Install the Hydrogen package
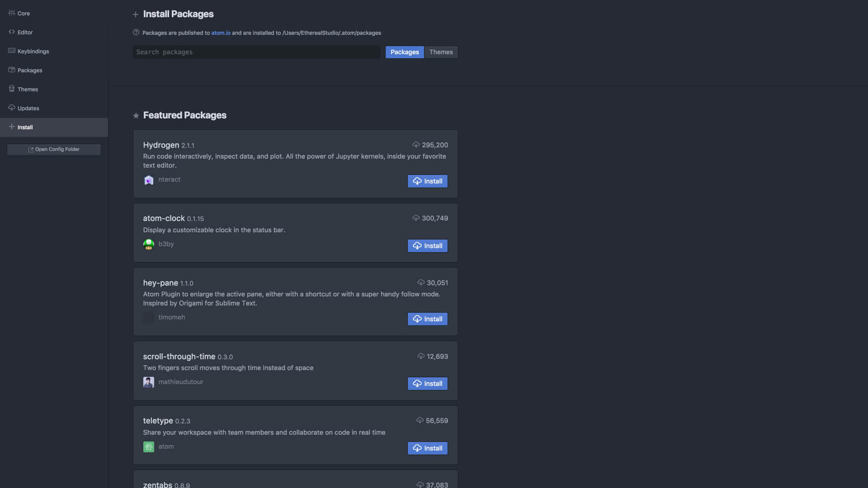868x488 pixels. click(427, 181)
